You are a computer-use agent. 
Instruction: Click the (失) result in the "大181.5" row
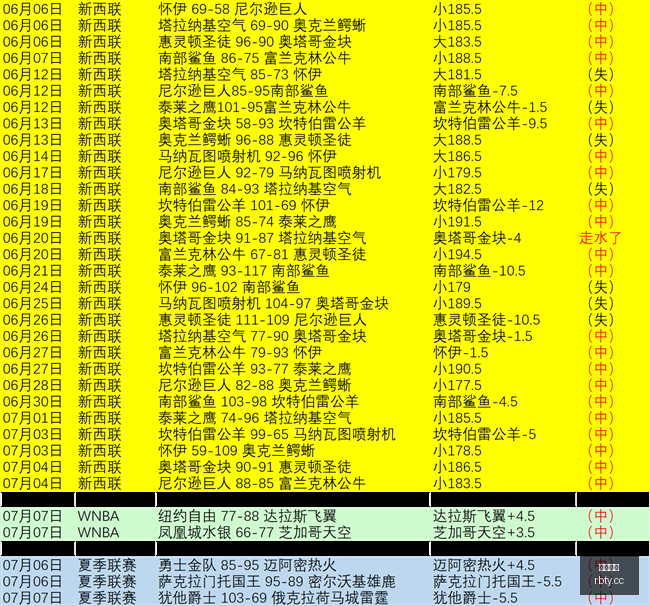point(600,74)
